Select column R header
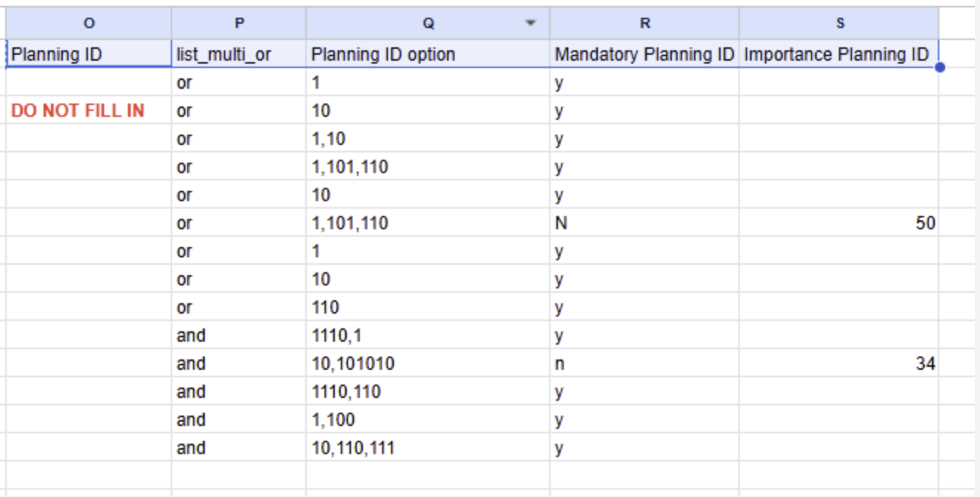The width and height of the screenshot is (980, 497). pos(644,23)
